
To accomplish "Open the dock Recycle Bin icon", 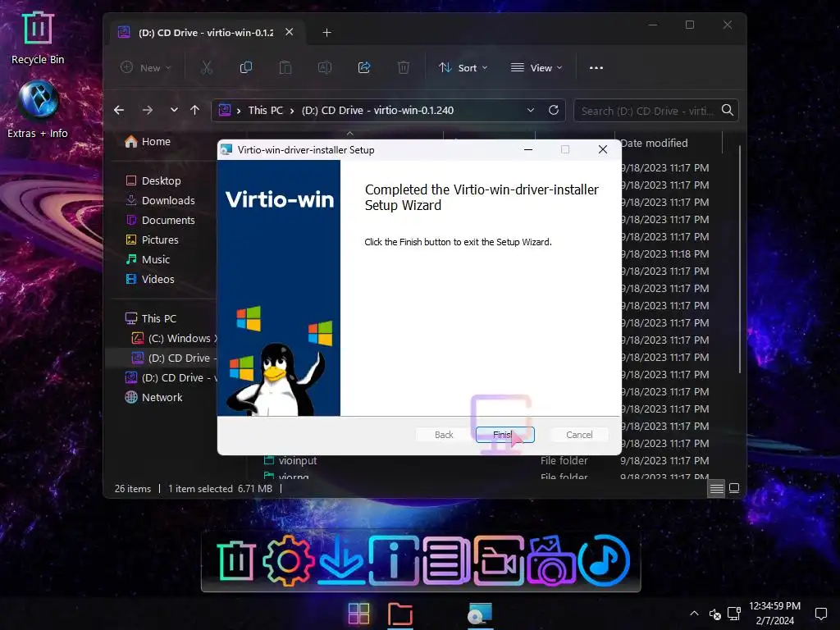I will pos(235,560).
